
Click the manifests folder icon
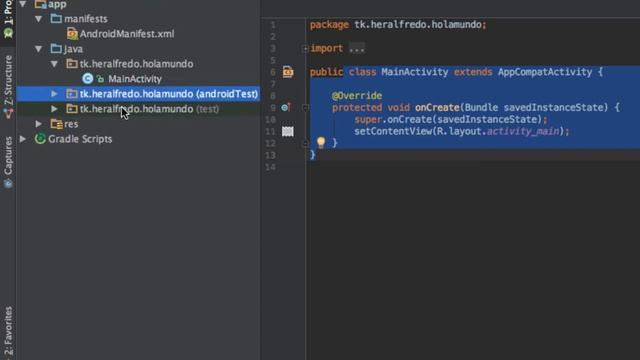click(x=56, y=19)
